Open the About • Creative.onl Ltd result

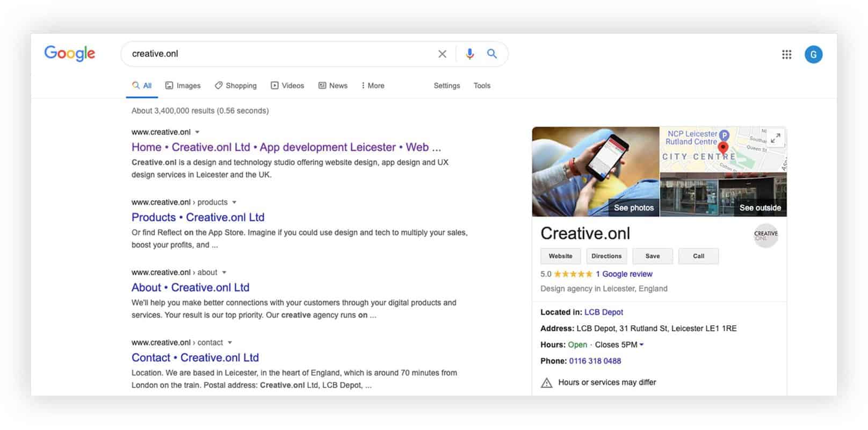coord(191,288)
